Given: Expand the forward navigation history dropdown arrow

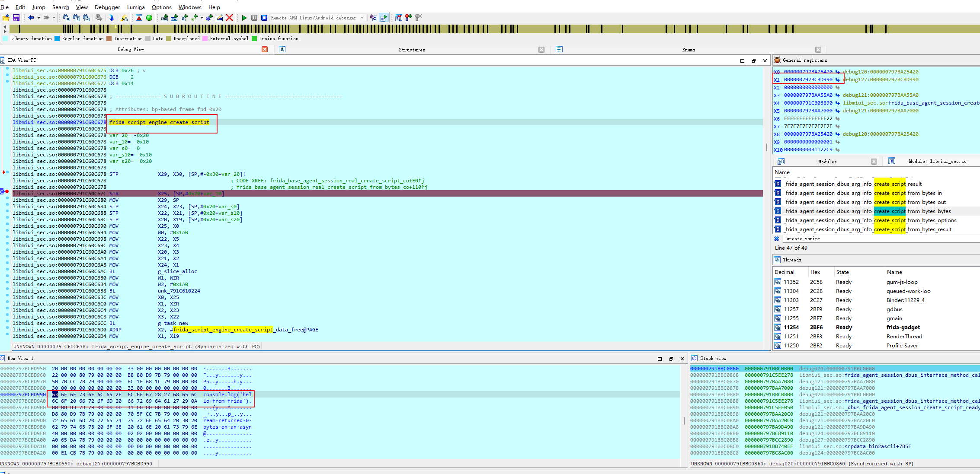Looking at the screenshot, I should point(54,18).
